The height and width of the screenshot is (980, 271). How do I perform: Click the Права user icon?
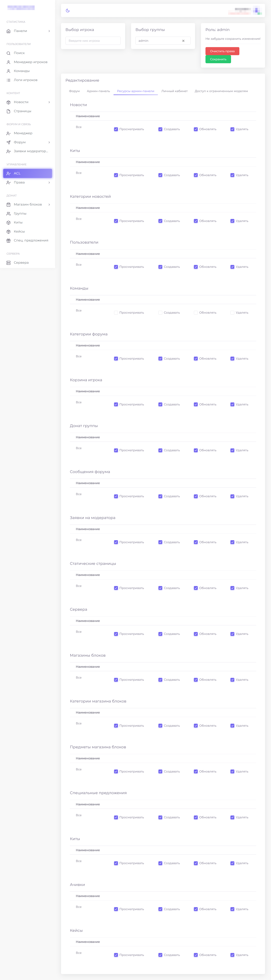coord(8,183)
